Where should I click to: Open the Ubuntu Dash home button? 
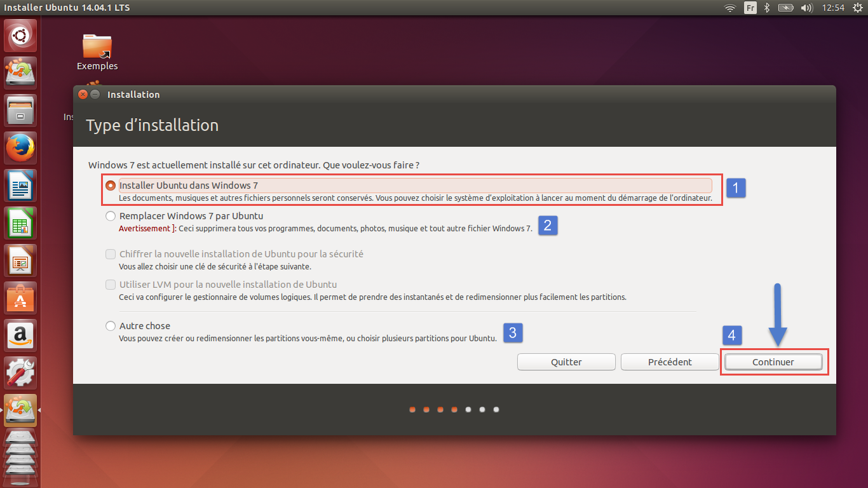(x=21, y=36)
